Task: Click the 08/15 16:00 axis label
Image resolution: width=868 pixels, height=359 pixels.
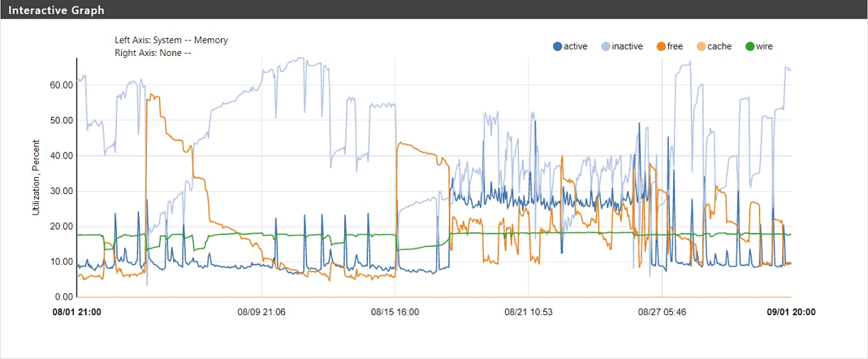Action: [x=395, y=312]
